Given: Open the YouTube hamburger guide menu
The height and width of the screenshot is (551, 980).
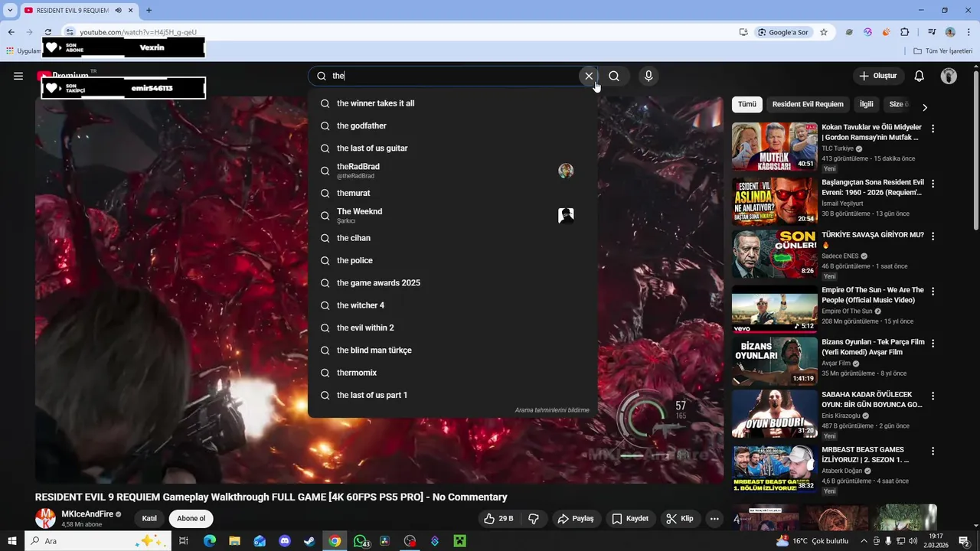Looking at the screenshot, I should (x=18, y=76).
